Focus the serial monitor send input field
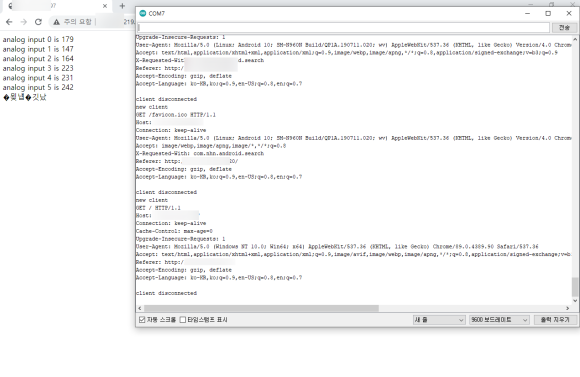Screen dimensions: 580x377 point(344,27)
